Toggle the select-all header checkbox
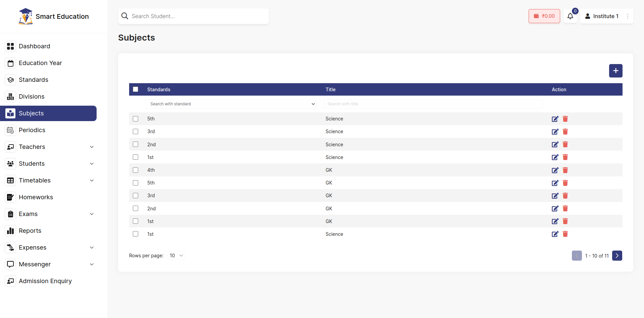Screen dimensions: 644x318 point(136,89)
